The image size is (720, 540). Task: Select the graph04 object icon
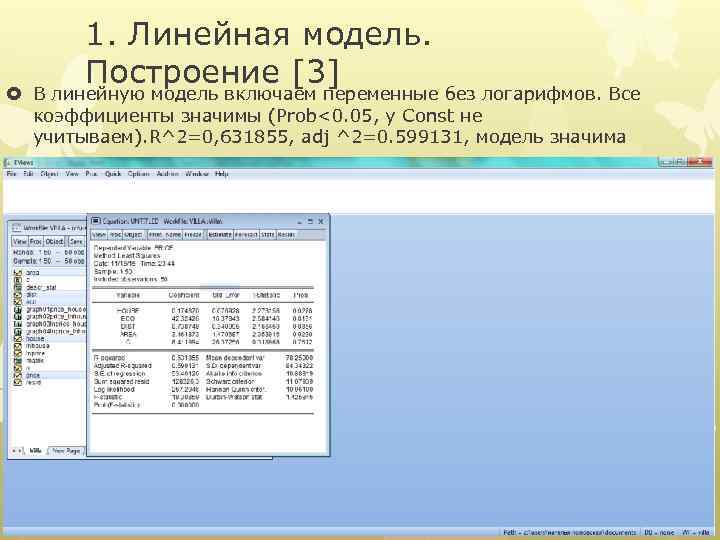coord(18,332)
